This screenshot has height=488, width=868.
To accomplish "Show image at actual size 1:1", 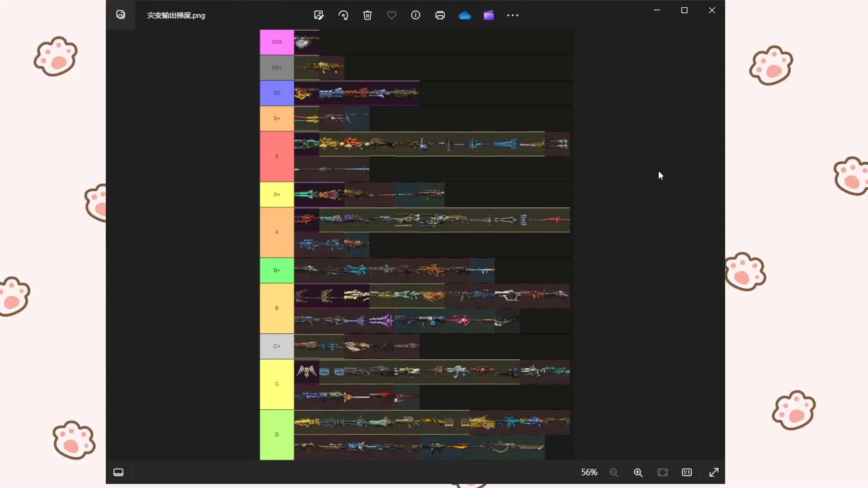I will [687, 472].
